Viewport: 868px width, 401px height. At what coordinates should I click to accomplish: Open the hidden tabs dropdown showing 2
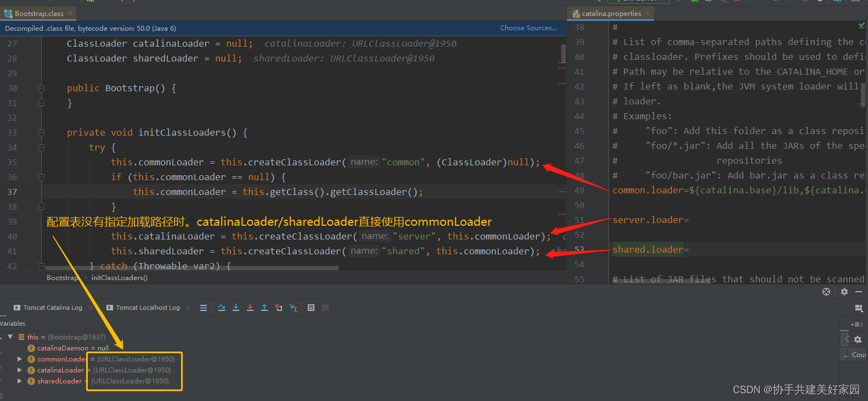856,324
